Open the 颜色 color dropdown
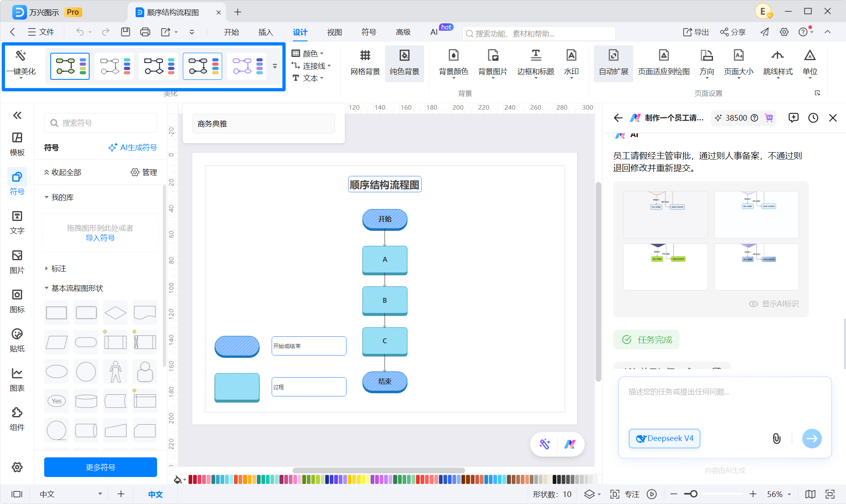This screenshot has height=504, width=846. coord(308,54)
